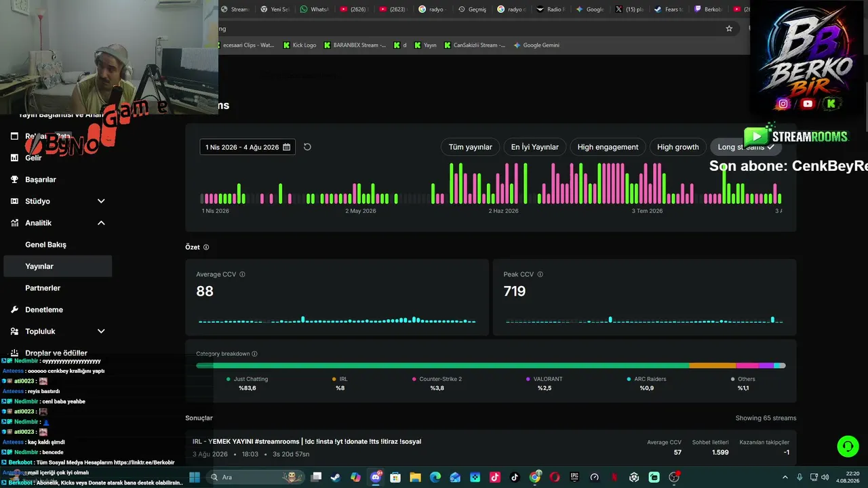Open the date range picker 1 Nis 2026 - 4 Ağu 2026

pyautogui.click(x=248, y=147)
